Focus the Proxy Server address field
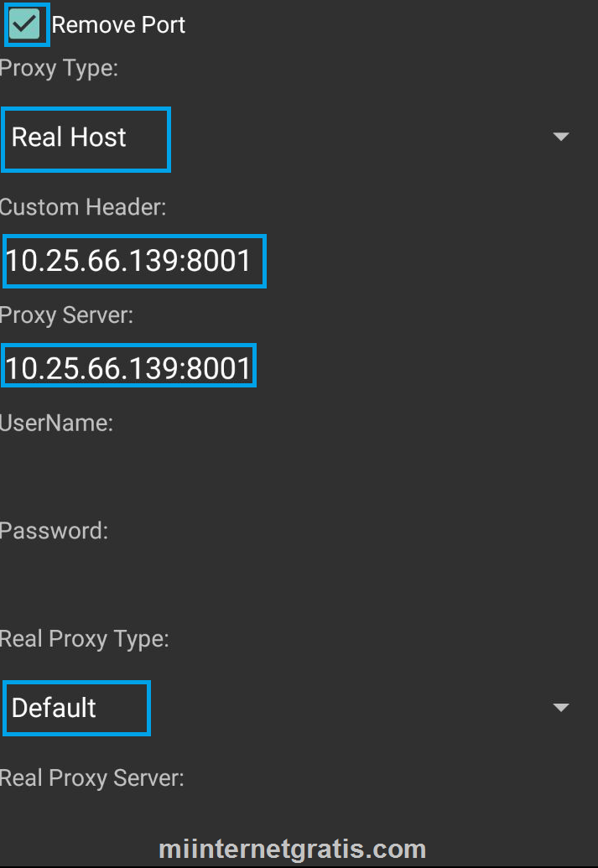The width and height of the screenshot is (598, 868). click(x=299, y=367)
